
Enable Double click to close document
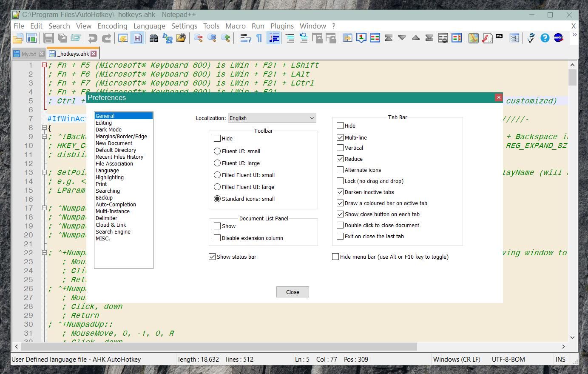point(340,225)
